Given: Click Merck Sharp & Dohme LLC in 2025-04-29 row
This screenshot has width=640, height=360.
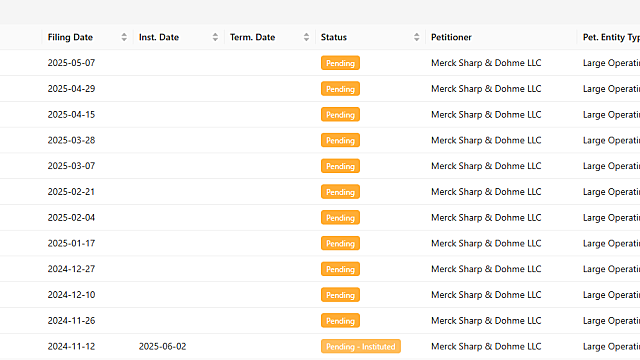Looking at the screenshot, I should [486, 89].
